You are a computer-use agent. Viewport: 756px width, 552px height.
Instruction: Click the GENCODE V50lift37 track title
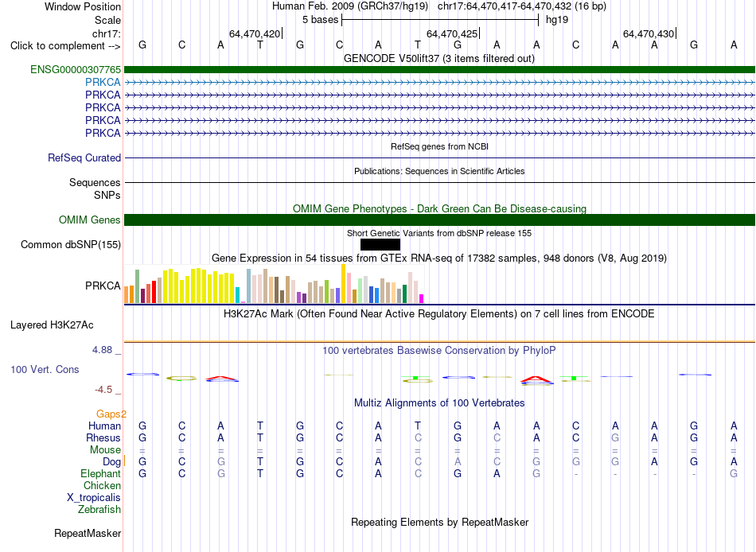point(439,58)
